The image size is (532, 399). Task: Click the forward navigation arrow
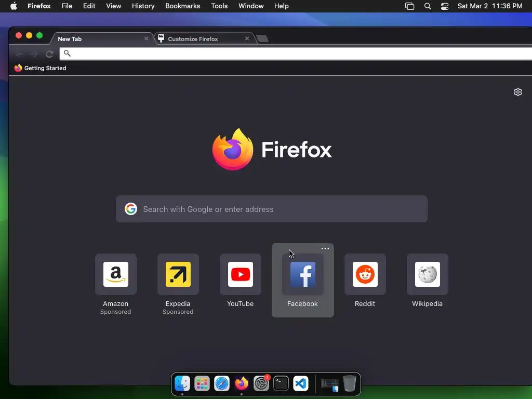(x=34, y=54)
